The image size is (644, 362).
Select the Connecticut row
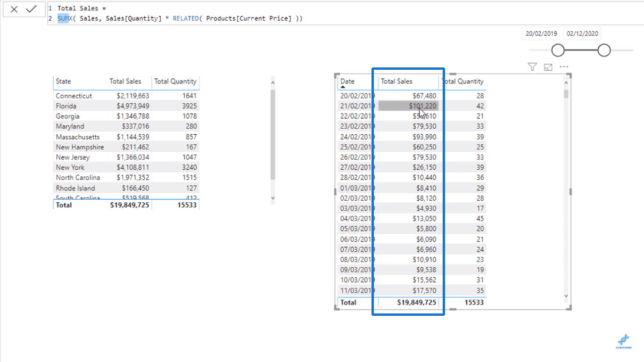[x=126, y=96]
